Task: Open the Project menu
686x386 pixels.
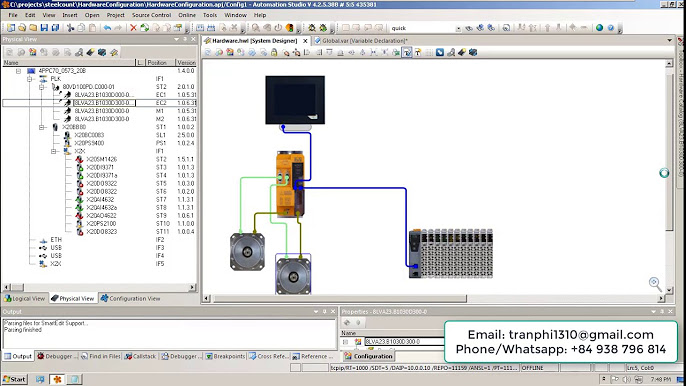Action: coord(116,15)
